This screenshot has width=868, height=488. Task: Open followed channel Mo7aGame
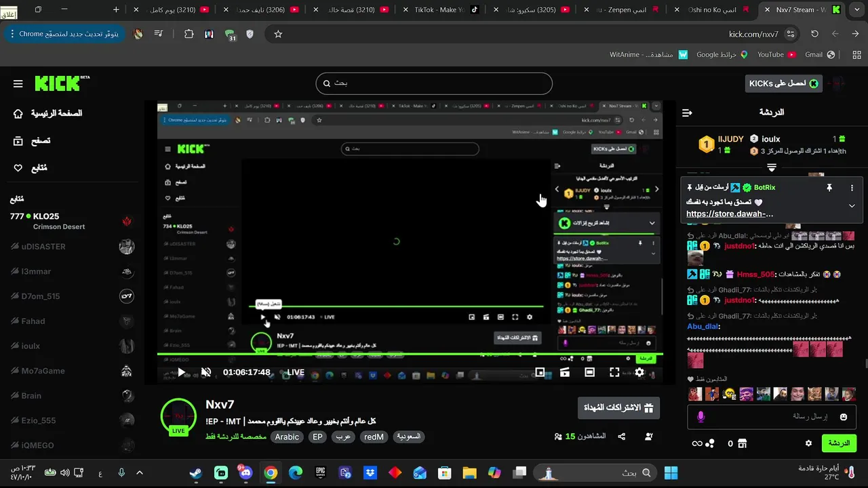coord(71,371)
